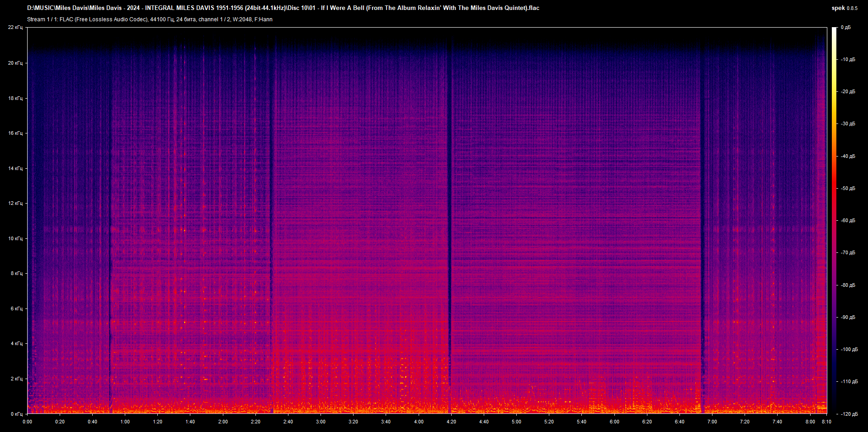Click the '8:10' end time label
868x432 pixels.
(826, 422)
